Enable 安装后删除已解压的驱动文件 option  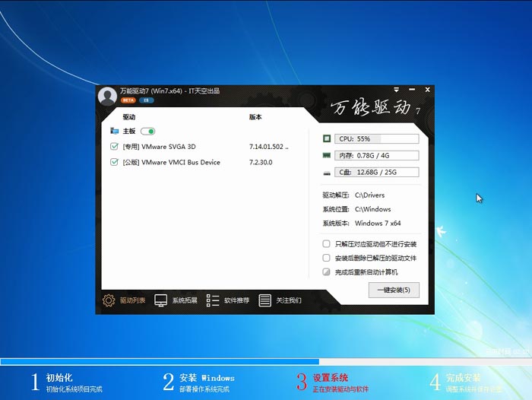pyautogui.click(x=327, y=258)
